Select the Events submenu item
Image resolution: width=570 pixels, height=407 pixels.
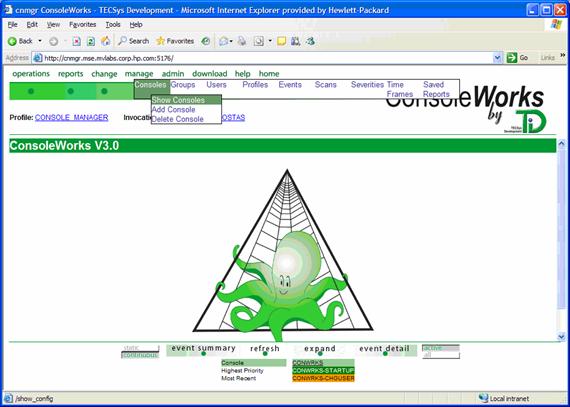[x=290, y=85]
